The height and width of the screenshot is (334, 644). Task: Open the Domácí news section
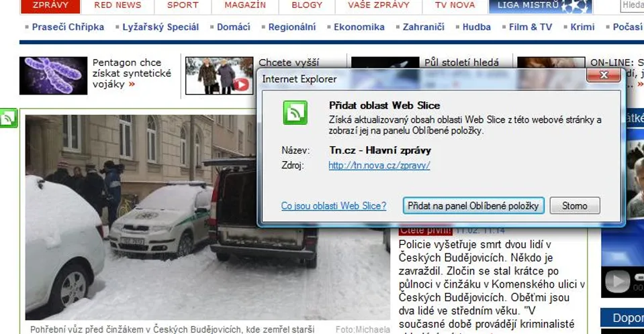[x=233, y=27]
